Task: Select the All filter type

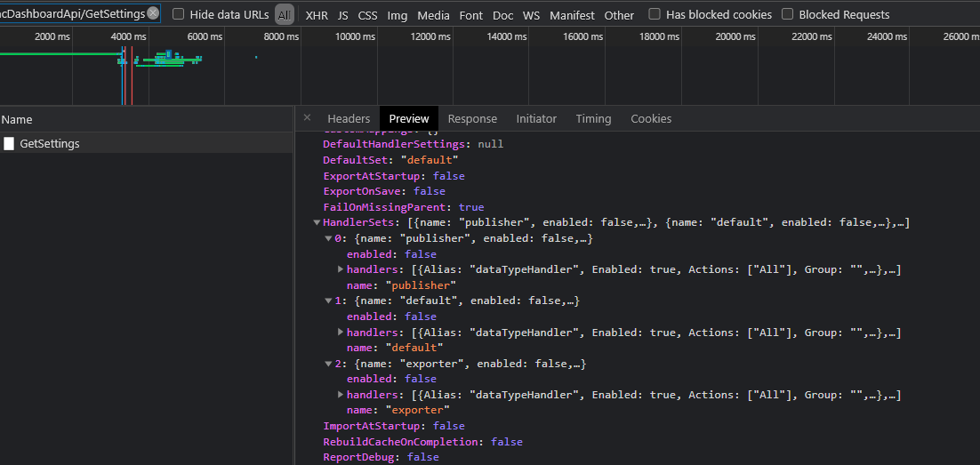Action: (285, 15)
